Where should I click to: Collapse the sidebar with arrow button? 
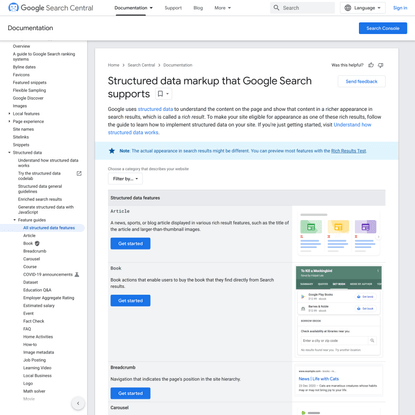tap(78, 403)
